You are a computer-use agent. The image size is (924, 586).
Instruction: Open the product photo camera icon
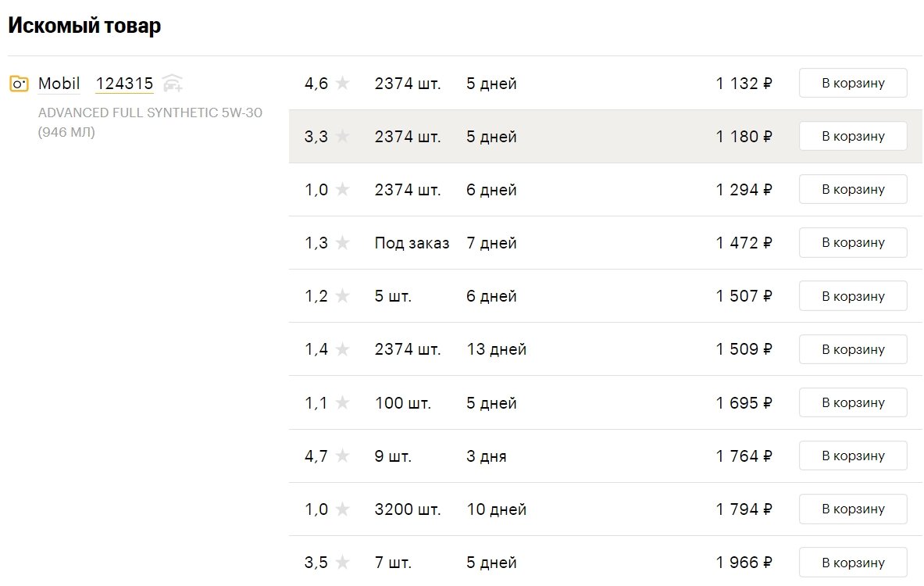pyautogui.click(x=19, y=84)
